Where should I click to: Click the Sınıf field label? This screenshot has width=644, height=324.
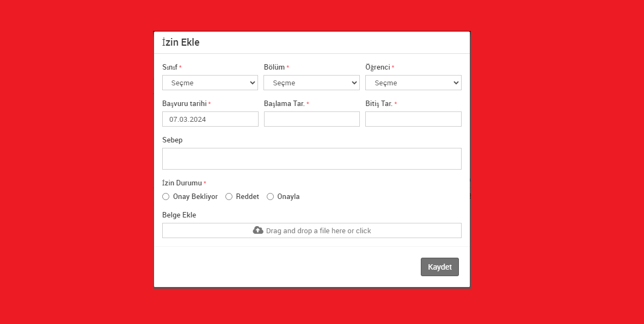pyautogui.click(x=170, y=67)
